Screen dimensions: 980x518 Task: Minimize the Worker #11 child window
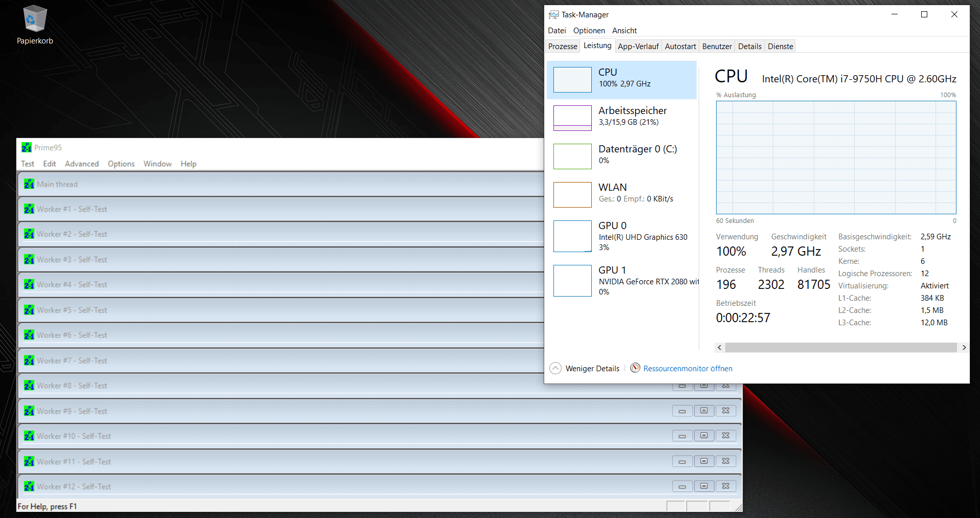pos(682,461)
